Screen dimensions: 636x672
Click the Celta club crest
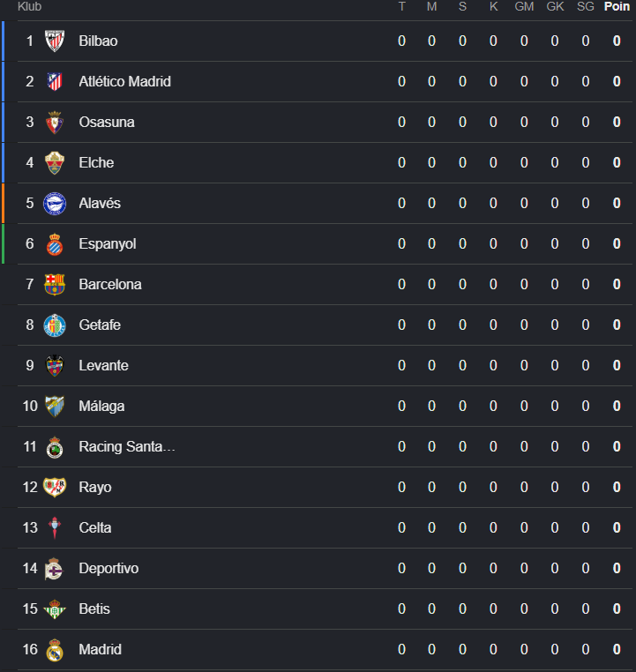pyautogui.click(x=55, y=527)
